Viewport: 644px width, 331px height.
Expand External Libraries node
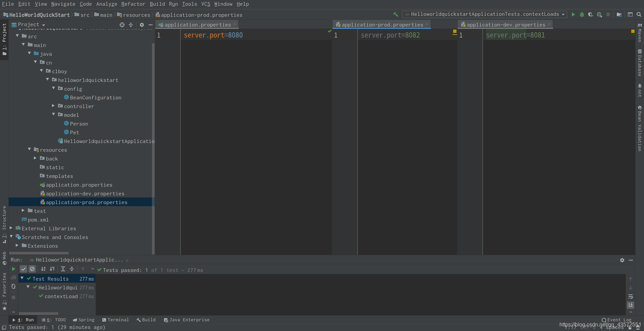[x=11, y=228]
